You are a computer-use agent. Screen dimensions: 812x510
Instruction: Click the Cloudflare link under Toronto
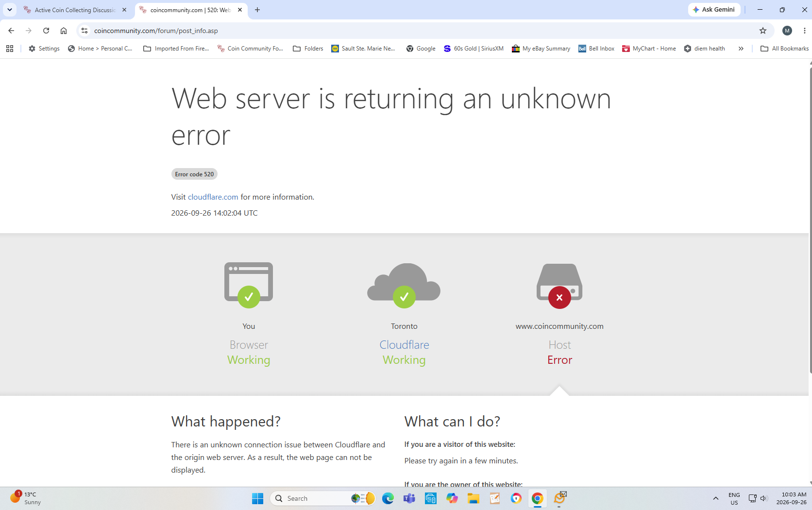(404, 345)
